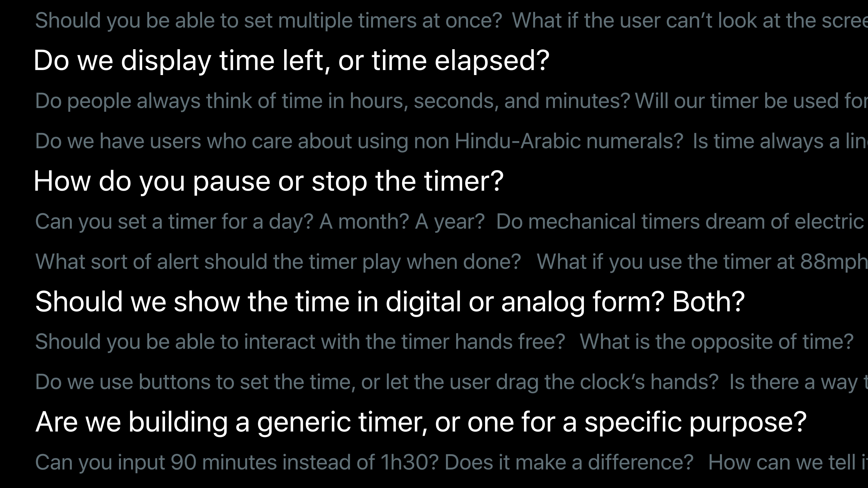This screenshot has height=488, width=868.
Task: Select the mechanical timers dream question
Action: pos(681,222)
